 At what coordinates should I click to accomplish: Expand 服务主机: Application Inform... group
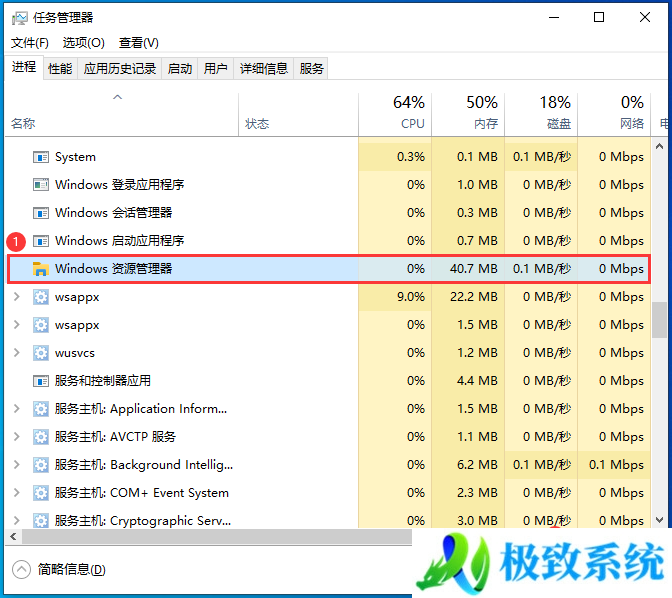[x=17, y=409]
